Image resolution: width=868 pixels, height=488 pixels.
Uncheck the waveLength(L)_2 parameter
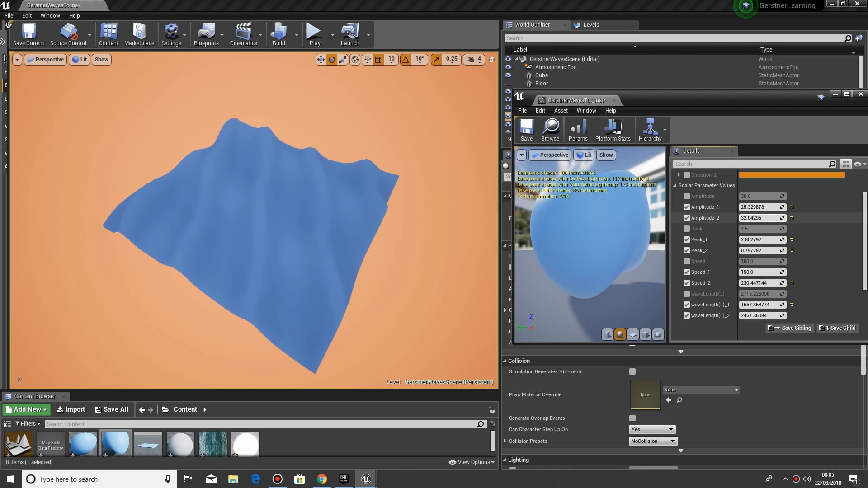(687, 315)
